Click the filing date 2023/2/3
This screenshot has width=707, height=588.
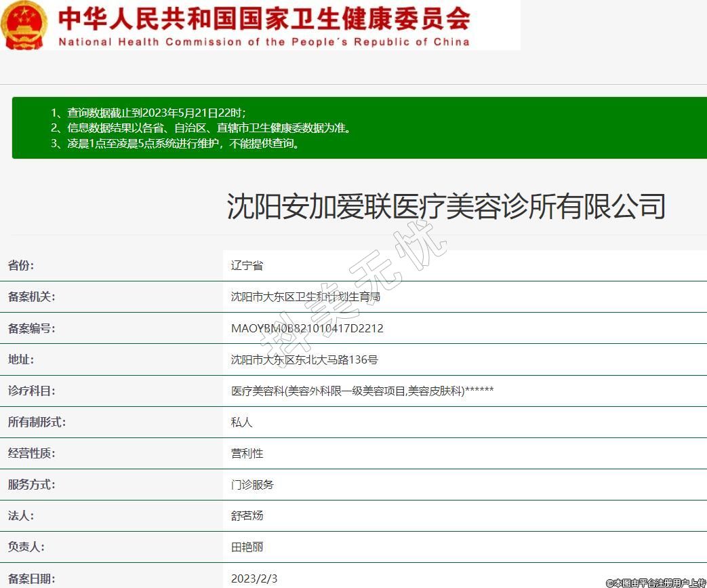pos(254,579)
